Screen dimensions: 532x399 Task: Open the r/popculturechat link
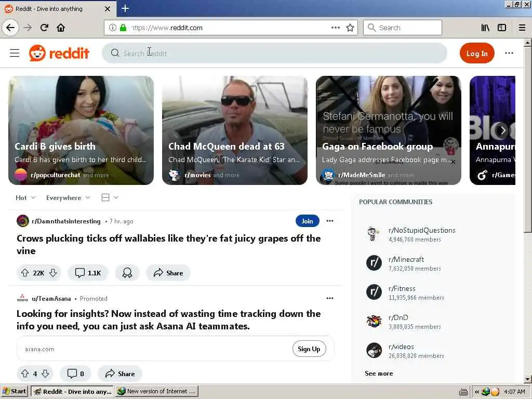click(x=55, y=175)
